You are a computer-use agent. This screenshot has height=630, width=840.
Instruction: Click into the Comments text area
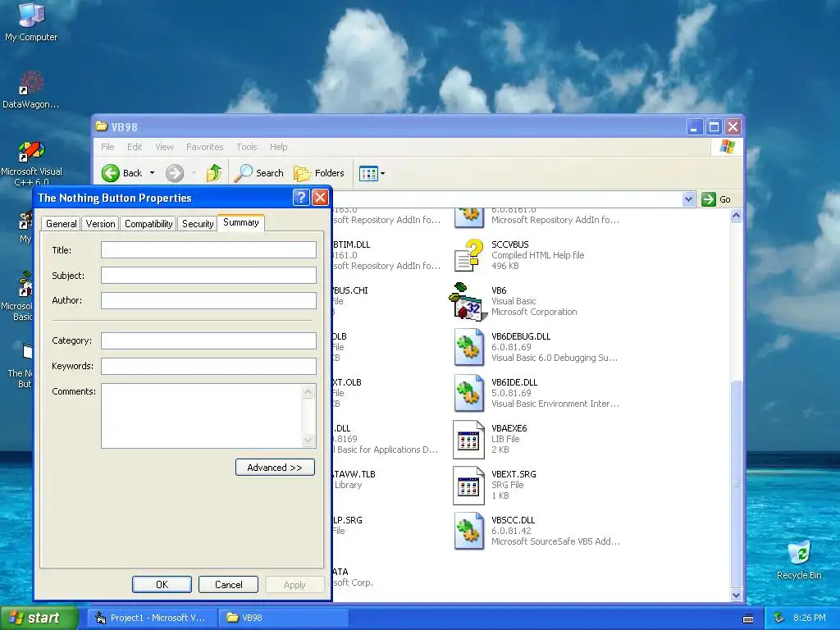(202, 416)
